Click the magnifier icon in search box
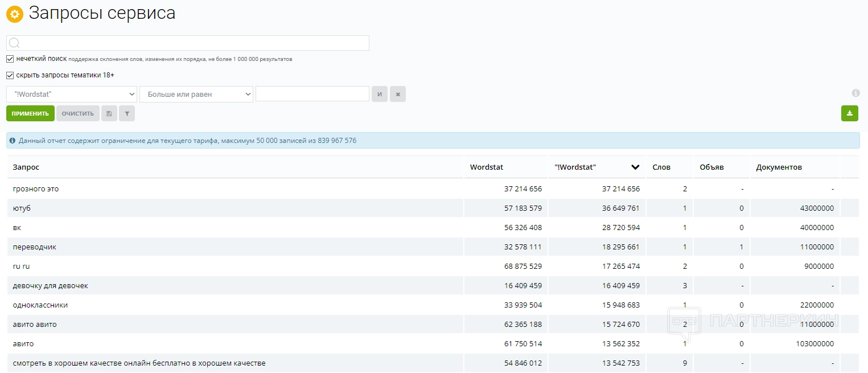Screen dimensions: 868x373 pos(15,43)
